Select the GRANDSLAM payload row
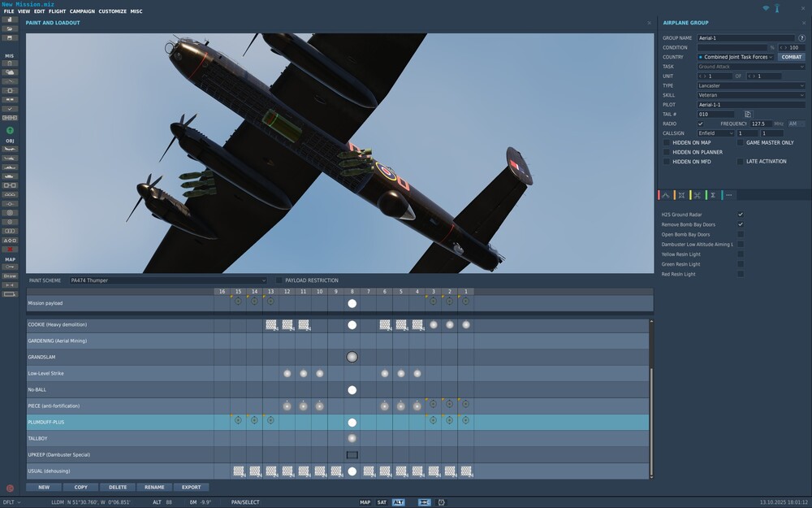 click(x=338, y=357)
